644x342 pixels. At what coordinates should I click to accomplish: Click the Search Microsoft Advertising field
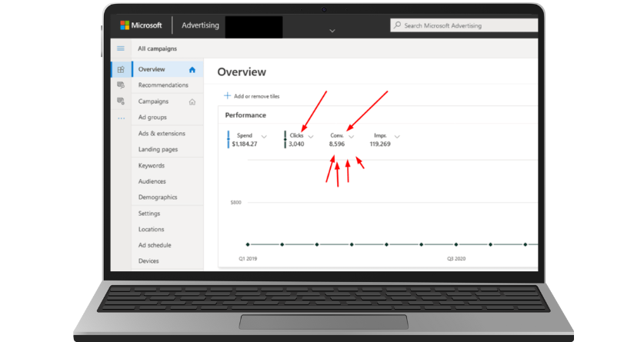click(464, 25)
